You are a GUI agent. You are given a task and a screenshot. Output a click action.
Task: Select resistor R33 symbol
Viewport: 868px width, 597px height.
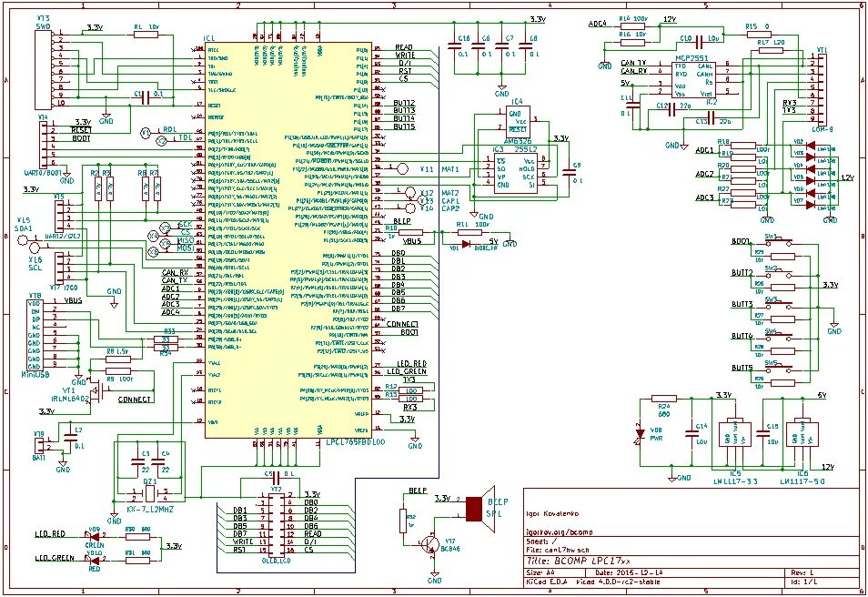tap(166, 339)
